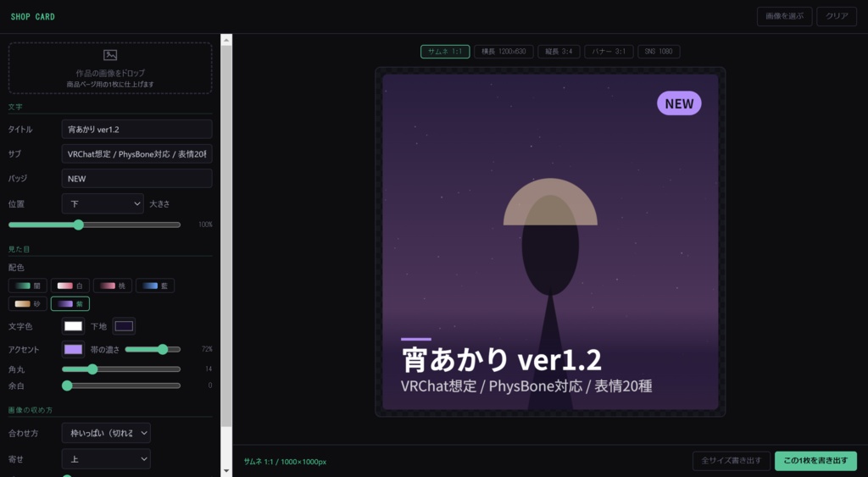Open the アクセント lavender color swatch

click(x=73, y=349)
